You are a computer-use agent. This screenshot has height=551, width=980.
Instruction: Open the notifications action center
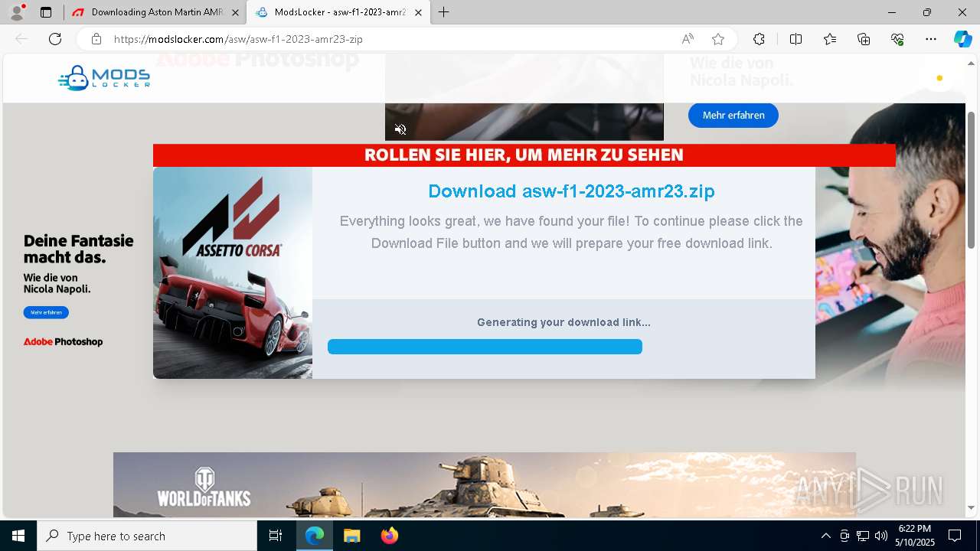click(x=955, y=536)
